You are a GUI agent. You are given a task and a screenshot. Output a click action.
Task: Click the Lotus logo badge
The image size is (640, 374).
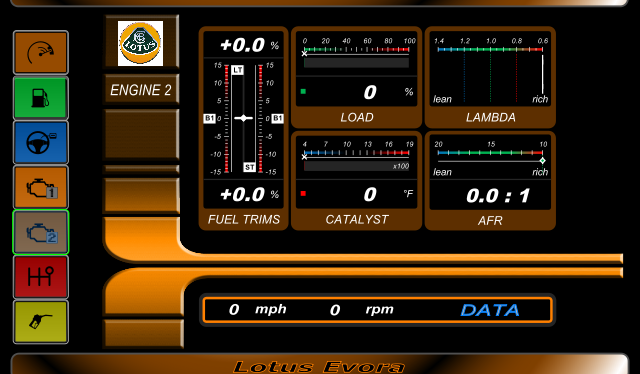tap(140, 43)
